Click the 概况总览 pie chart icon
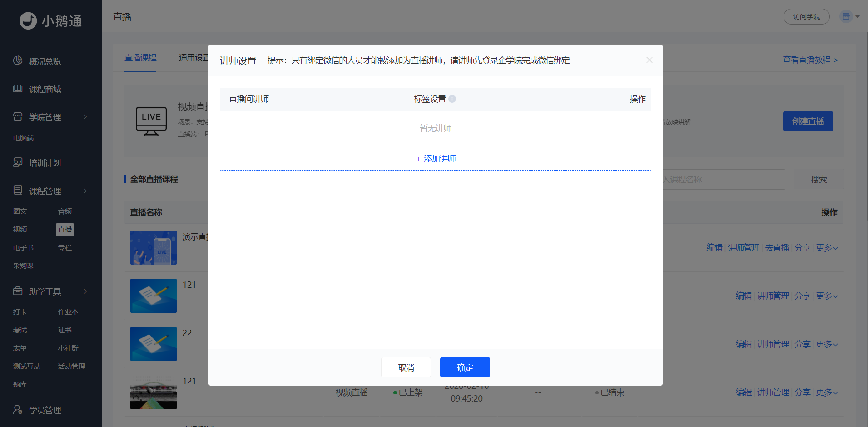Viewport: 868px width, 427px height. pos(18,61)
